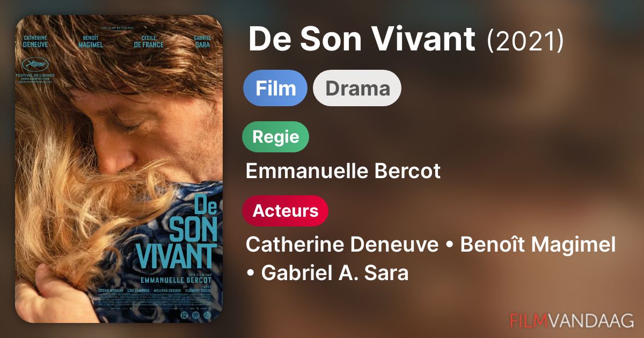Click the De Son Vivant title heading

click(362, 39)
